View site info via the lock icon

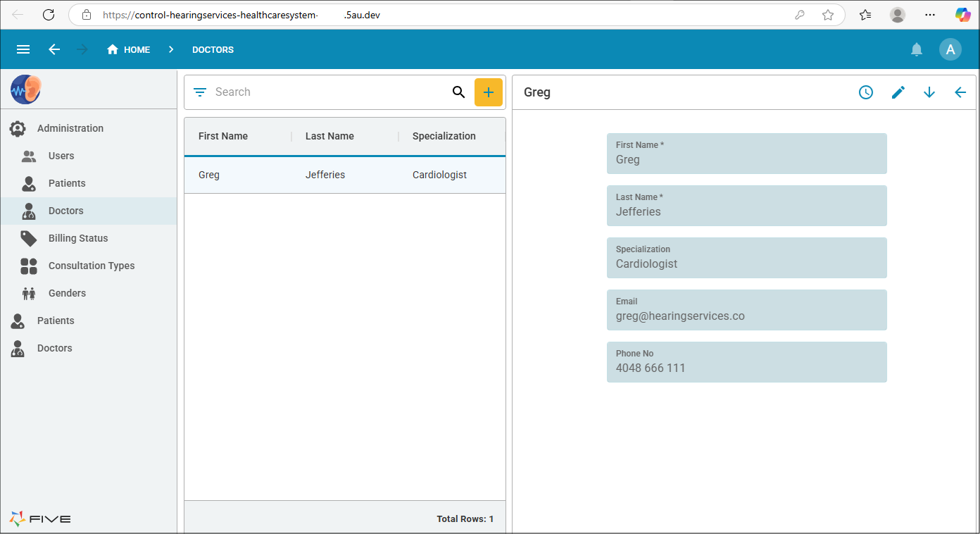tap(87, 15)
